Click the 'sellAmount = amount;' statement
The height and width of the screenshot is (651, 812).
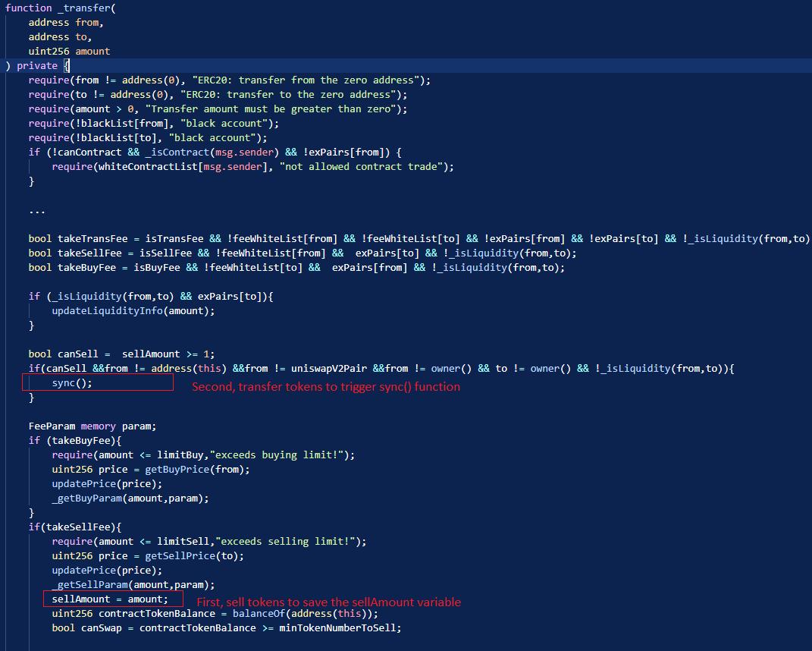click(x=110, y=599)
